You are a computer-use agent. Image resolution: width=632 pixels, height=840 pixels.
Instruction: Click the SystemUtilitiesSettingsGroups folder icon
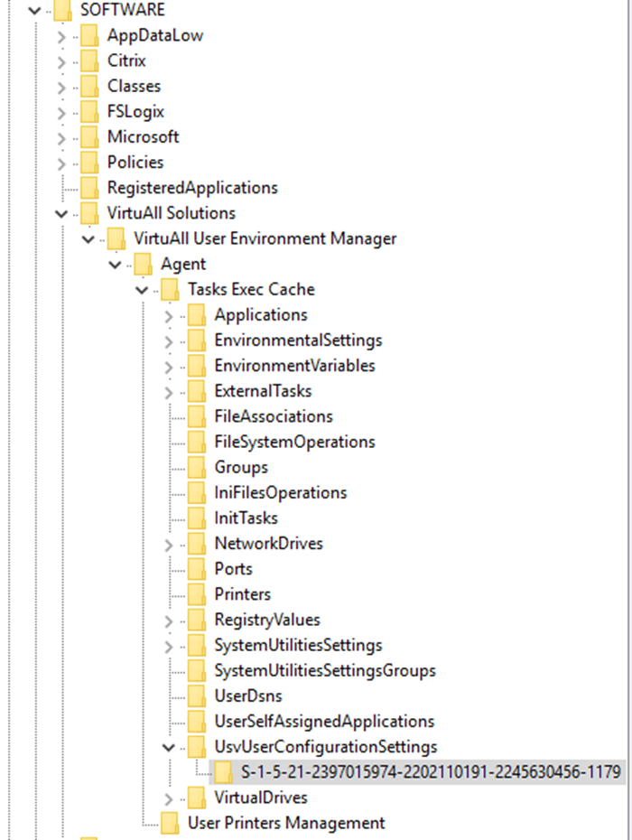(197, 671)
